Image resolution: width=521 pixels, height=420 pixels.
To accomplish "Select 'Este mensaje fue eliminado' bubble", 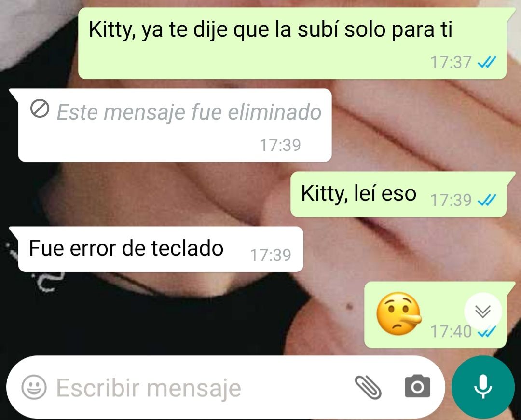I will point(175,125).
